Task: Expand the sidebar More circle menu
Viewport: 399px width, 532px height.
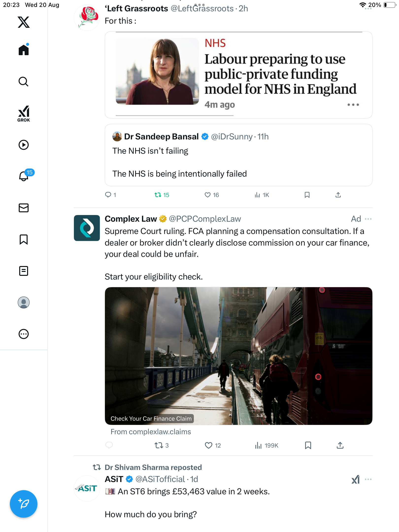Action: [24, 334]
